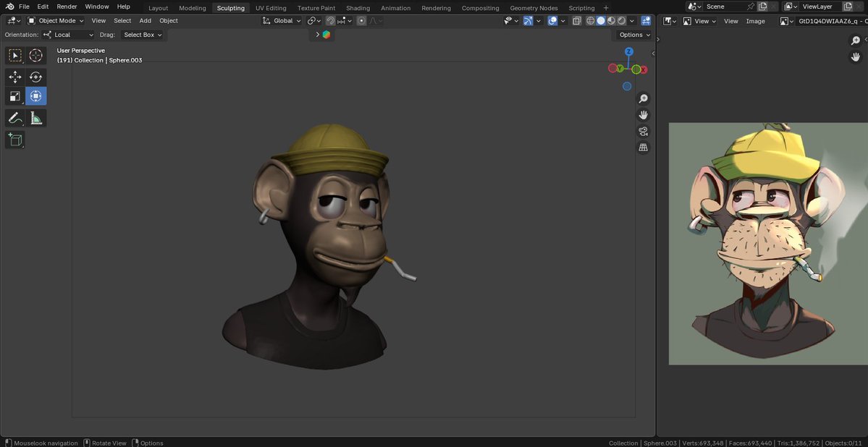The width and height of the screenshot is (868, 447).
Task: Open the Render menu
Action: pos(67,7)
